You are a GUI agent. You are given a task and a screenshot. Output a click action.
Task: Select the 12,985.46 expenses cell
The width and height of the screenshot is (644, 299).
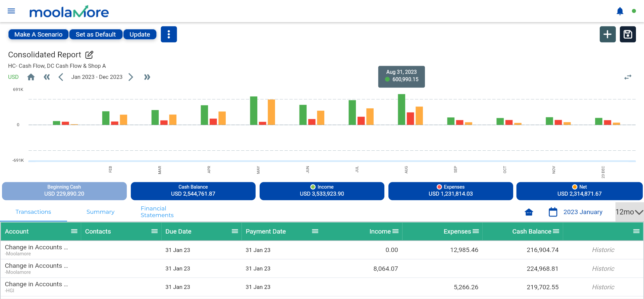point(464,250)
